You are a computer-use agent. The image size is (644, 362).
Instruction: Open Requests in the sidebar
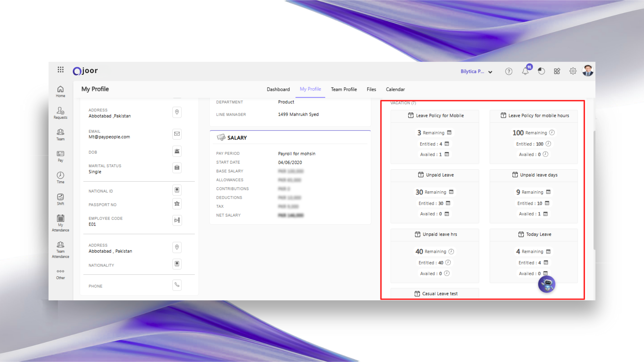point(60,113)
